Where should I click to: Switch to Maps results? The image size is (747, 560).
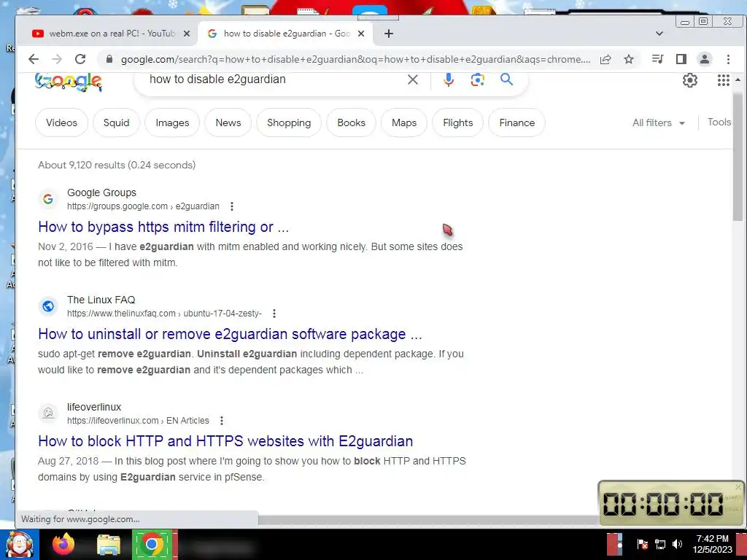404,122
